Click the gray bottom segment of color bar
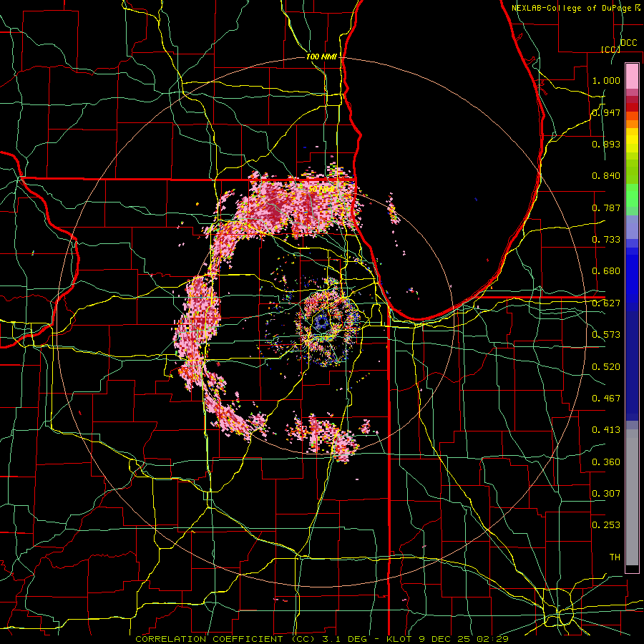 coord(632,497)
